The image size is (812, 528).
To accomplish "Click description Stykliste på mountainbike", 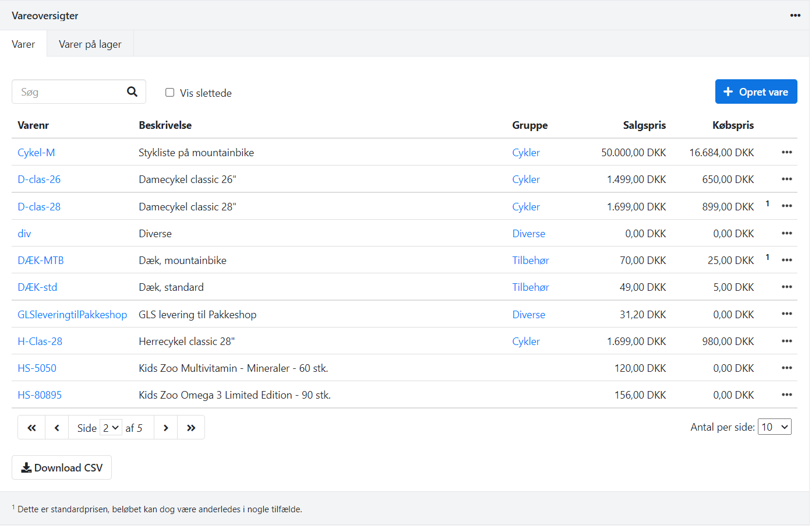I will pyautogui.click(x=196, y=153).
